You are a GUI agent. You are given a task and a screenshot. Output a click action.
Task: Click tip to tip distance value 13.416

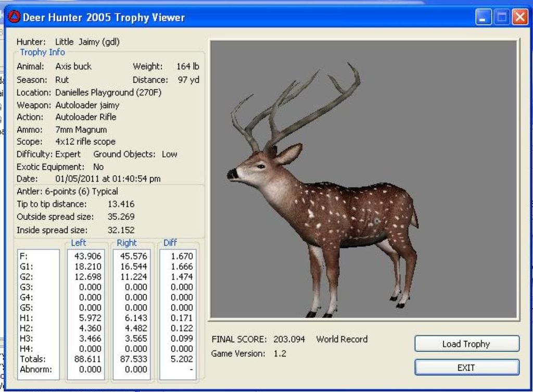tap(121, 204)
